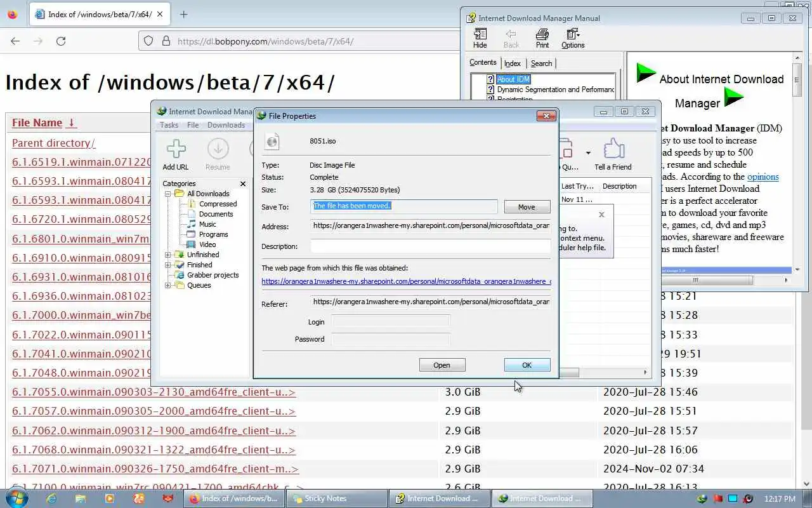Image resolution: width=812 pixels, height=508 pixels.
Task: Expand the Finished category
Action: [168, 265]
